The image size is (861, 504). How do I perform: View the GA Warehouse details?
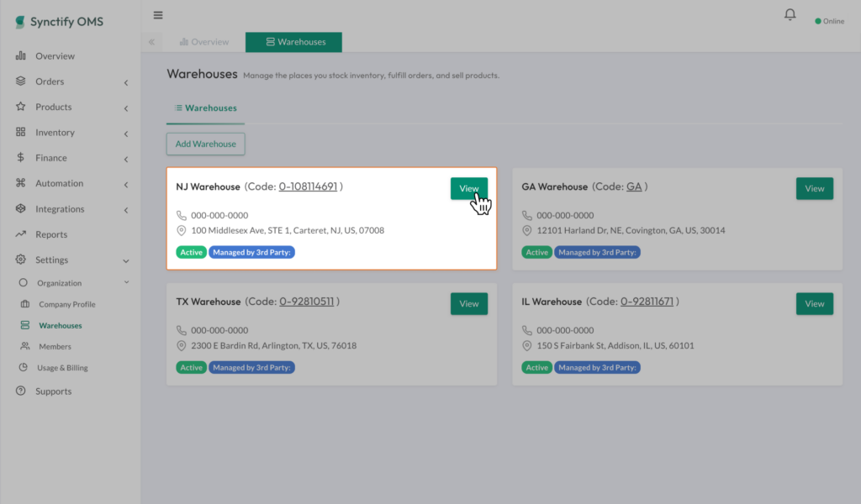[814, 188]
